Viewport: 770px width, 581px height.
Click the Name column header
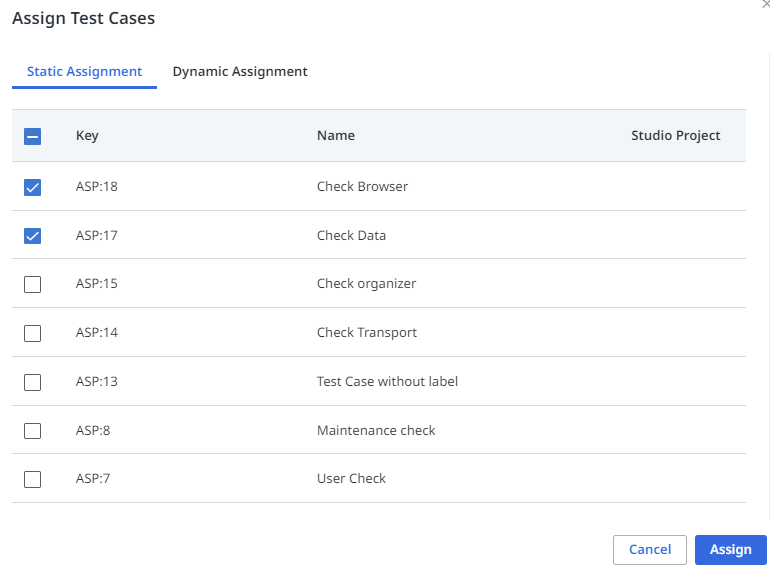coord(336,136)
